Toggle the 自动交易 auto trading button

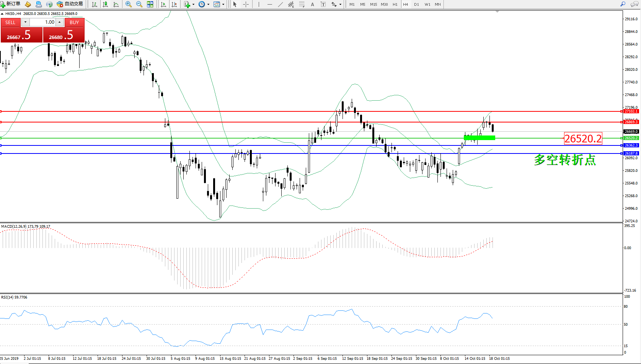click(70, 4)
